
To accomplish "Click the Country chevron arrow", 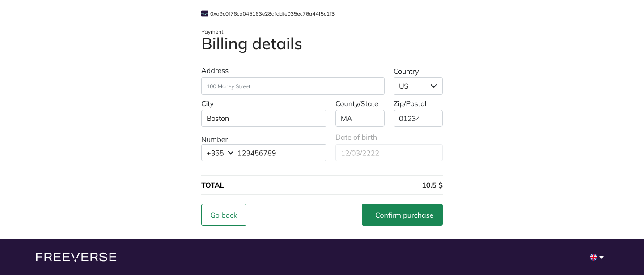I will (x=433, y=86).
